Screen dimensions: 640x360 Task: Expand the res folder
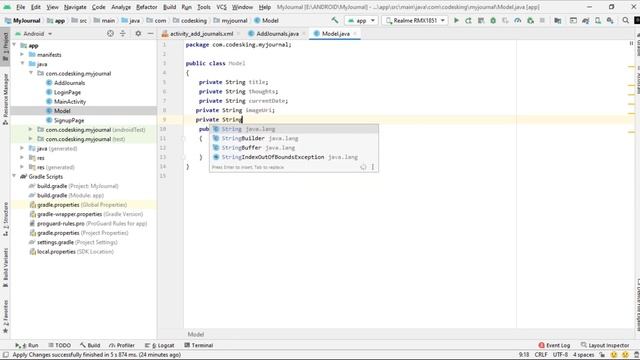point(22,158)
